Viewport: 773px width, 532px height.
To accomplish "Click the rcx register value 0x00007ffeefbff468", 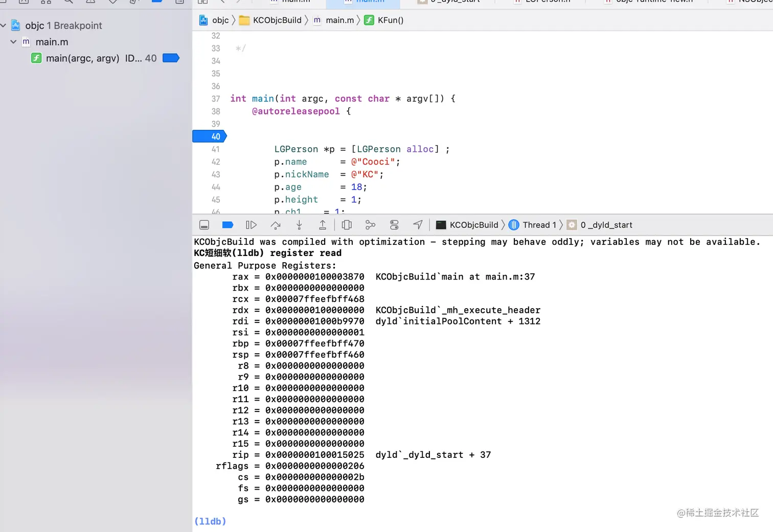I will [315, 299].
